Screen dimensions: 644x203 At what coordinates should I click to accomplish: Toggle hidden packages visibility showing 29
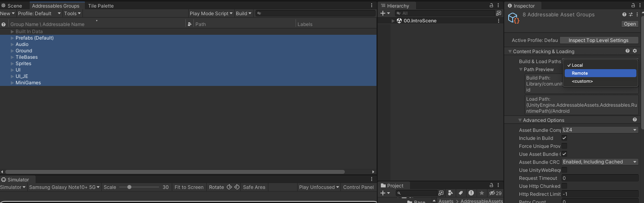click(x=495, y=193)
